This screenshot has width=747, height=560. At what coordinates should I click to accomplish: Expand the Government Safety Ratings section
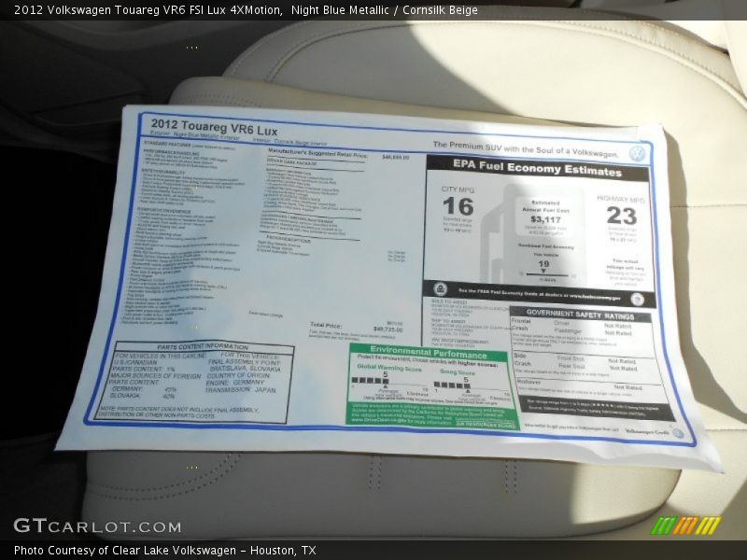point(582,312)
